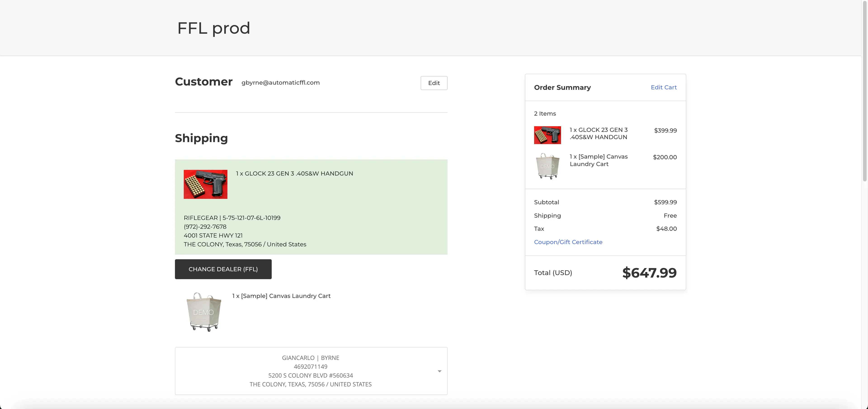This screenshot has width=868, height=409.
Task: Click the Edit customer button
Action: click(x=434, y=83)
